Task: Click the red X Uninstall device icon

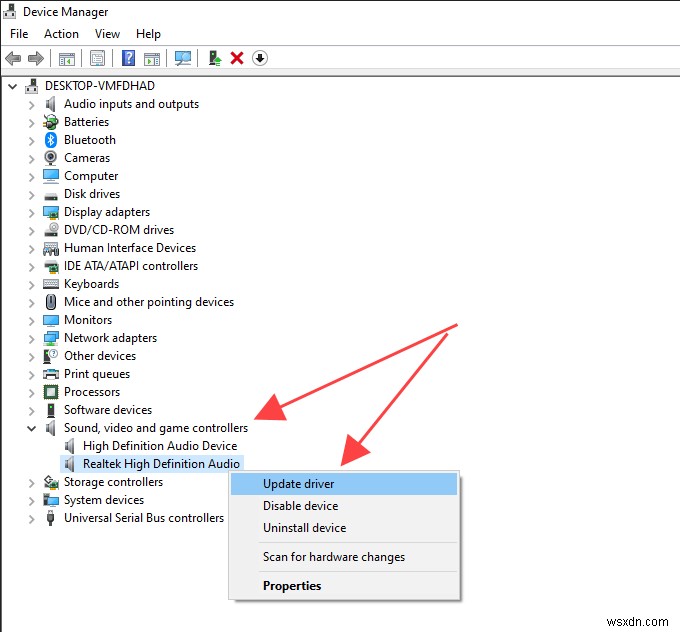Action: 237,58
